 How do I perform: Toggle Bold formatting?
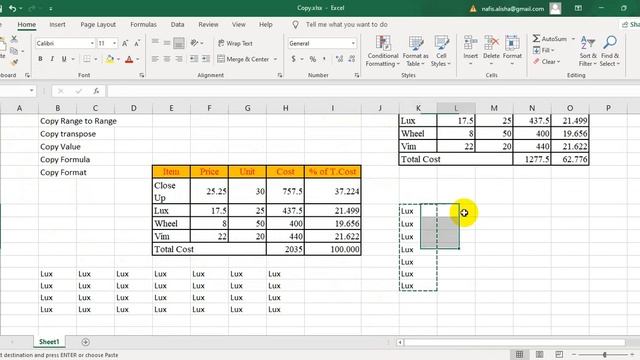pos(40,59)
